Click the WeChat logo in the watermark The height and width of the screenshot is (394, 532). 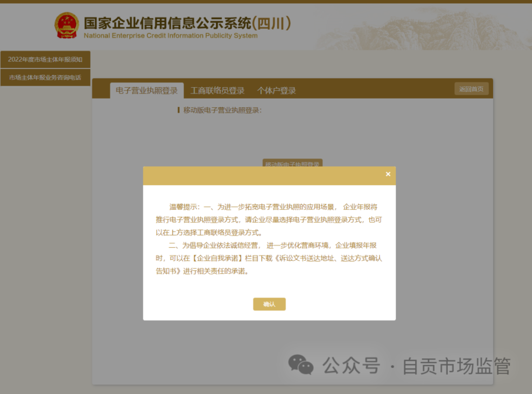click(301, 365)
